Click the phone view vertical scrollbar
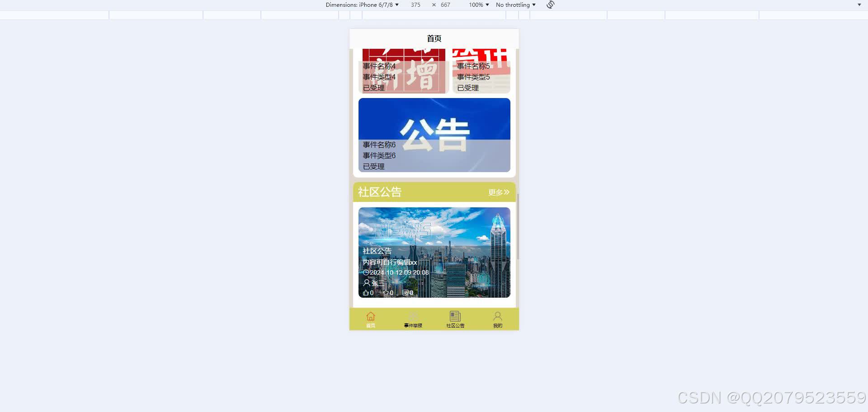This screenshot has height=412, width=868. [518, 226]
